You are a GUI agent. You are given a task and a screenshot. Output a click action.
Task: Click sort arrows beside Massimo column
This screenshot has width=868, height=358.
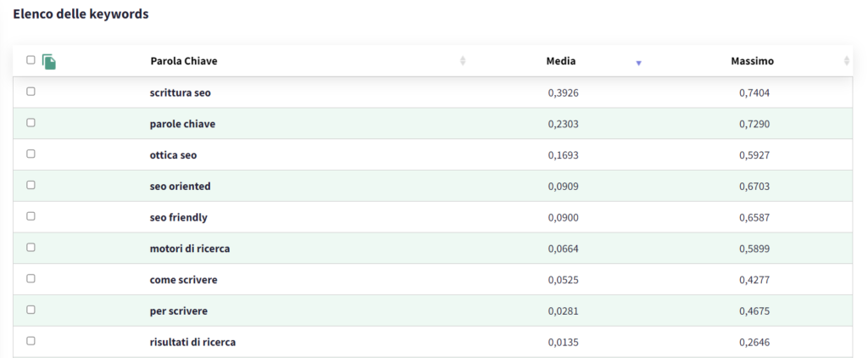point(846,61)
